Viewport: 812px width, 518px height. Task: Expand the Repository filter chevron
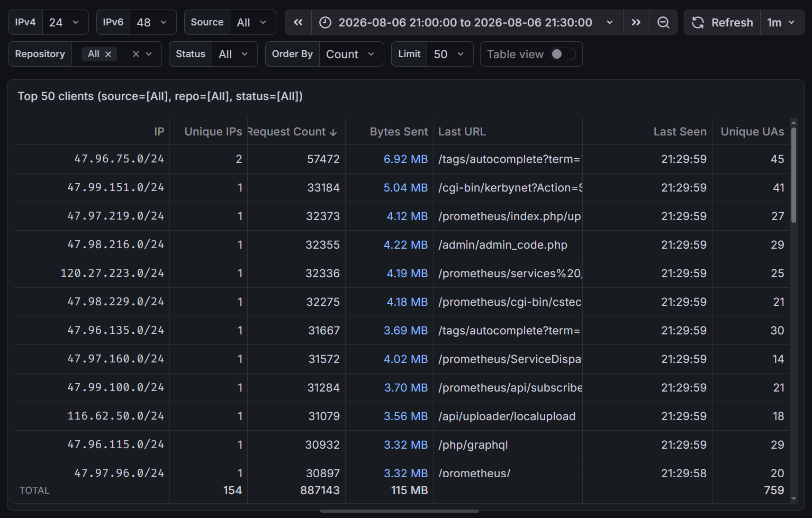coord(149,54)
